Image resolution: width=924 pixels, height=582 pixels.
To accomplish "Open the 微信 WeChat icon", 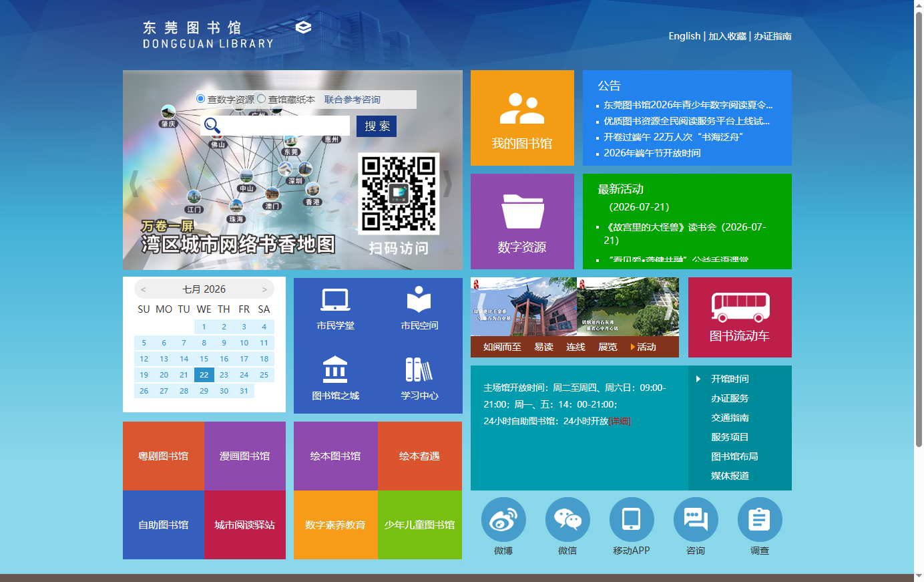I will pyautogui.click(x=567, y=519).
